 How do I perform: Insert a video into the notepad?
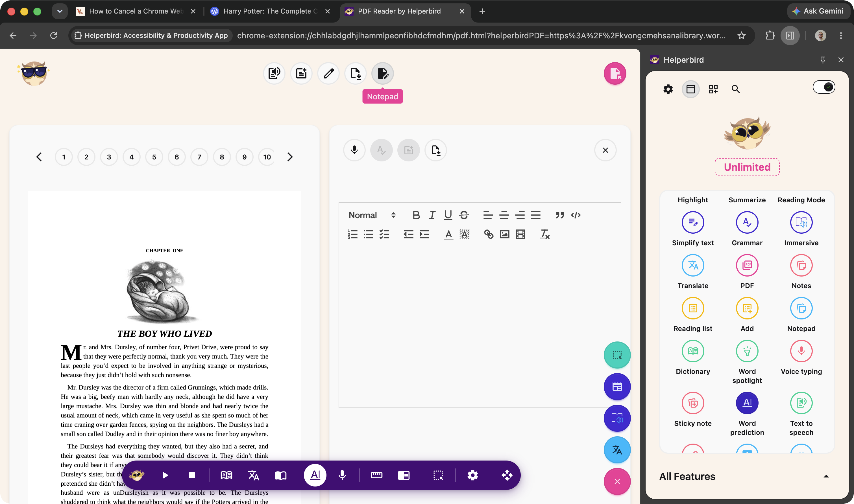(x=520, y=234)
